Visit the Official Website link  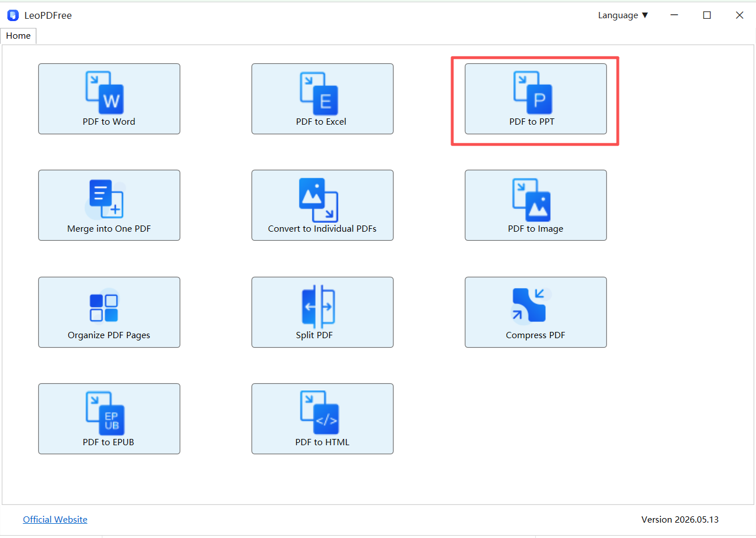point(55,519)
